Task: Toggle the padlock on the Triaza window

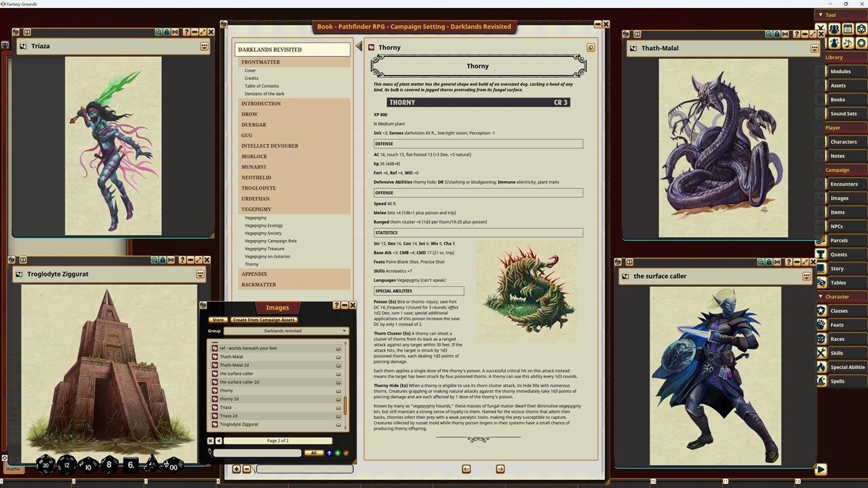Action: [167, 32]
